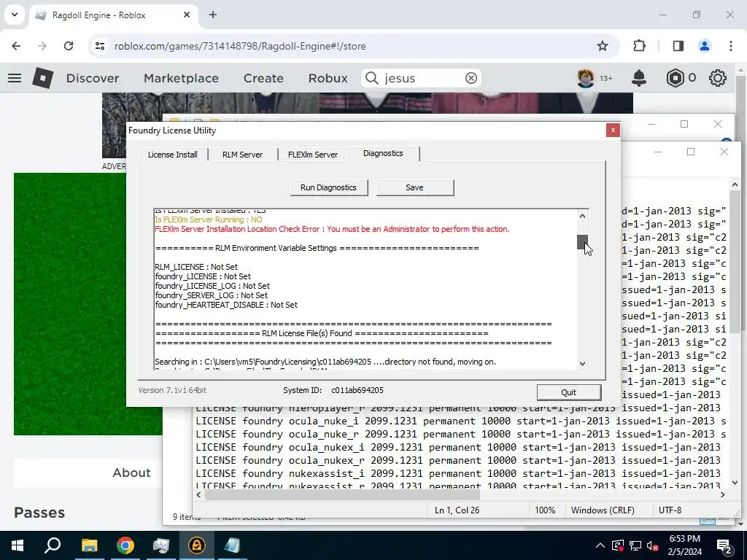Open Chrome extensions puzzle icon
747x560 pixels.
[639, 46]
